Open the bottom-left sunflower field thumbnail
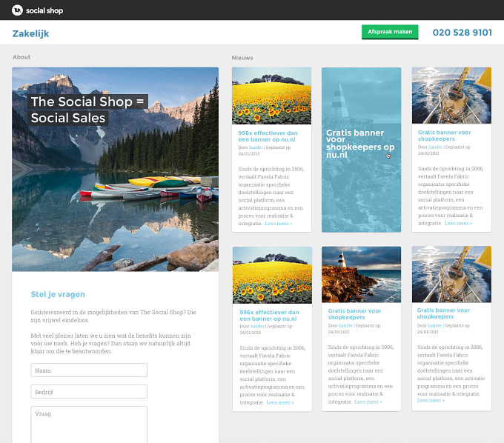504x443 pixels. pyautogui.click(x=272, y=275)
